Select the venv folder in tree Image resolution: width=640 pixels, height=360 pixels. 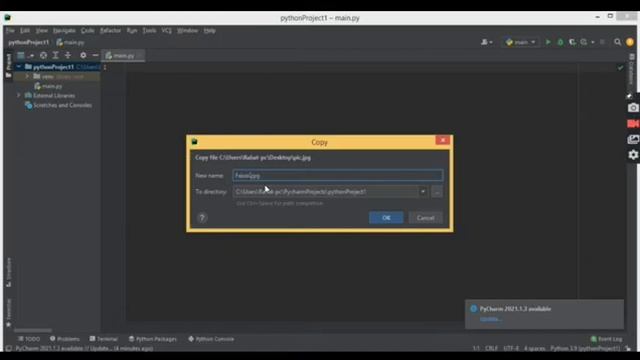(x=47, y=76)
